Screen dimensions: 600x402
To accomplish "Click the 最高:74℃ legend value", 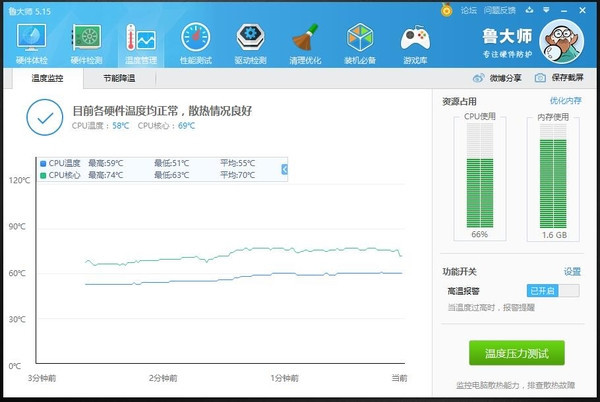I will tap(106, 175).
